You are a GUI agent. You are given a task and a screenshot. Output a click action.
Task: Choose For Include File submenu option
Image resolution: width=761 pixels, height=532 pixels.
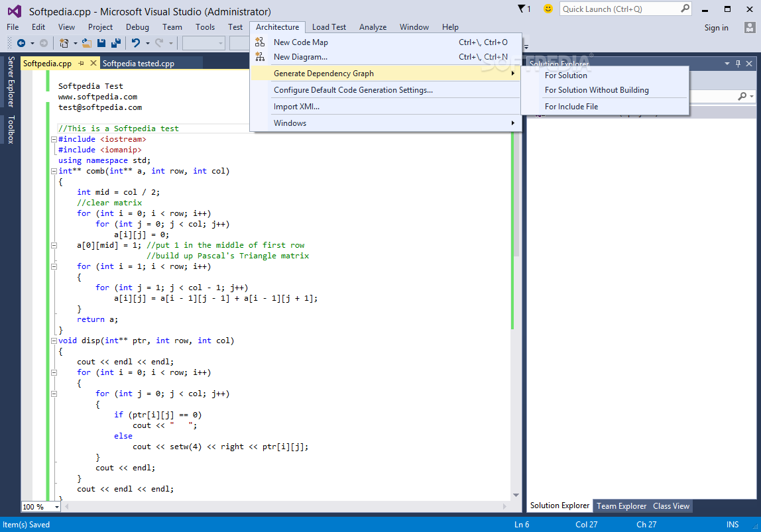(605, 106)
